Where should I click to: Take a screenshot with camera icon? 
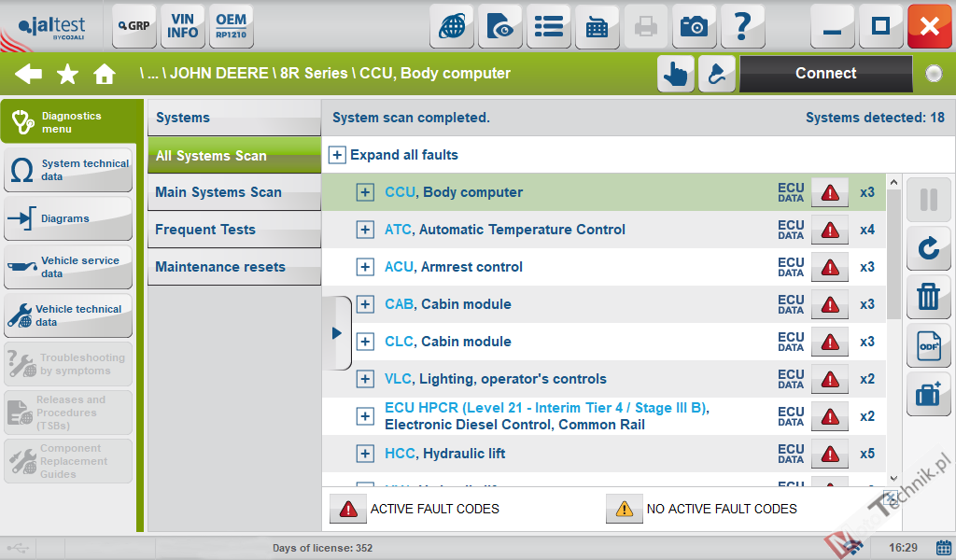click(x=694, y=26)
